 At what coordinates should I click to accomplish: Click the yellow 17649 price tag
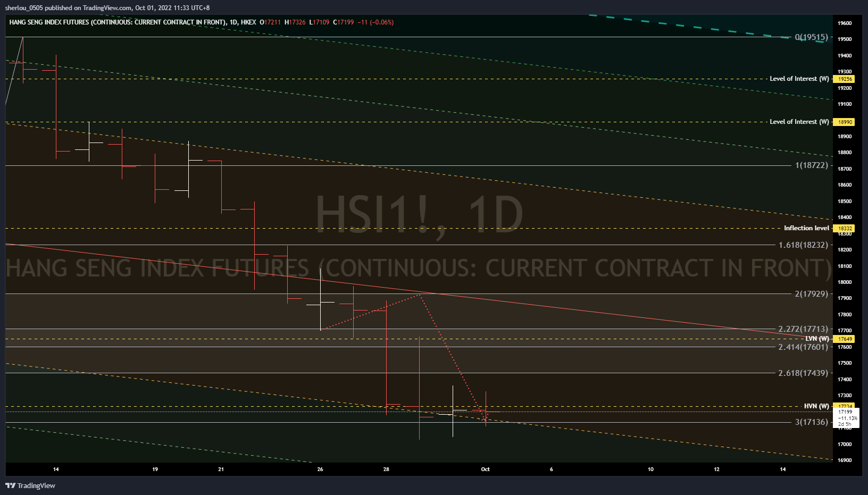pyautogui.click(x=844, y=339)
